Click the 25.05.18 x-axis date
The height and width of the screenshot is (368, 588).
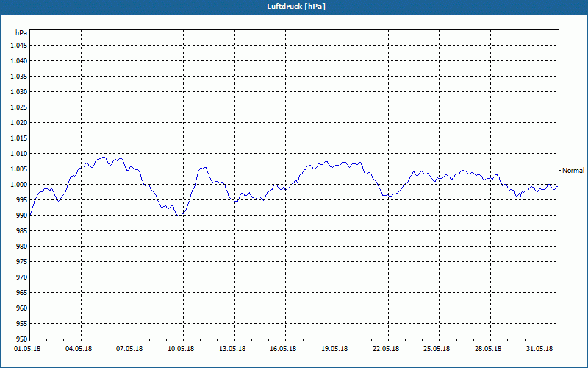[x=437, y=348]
